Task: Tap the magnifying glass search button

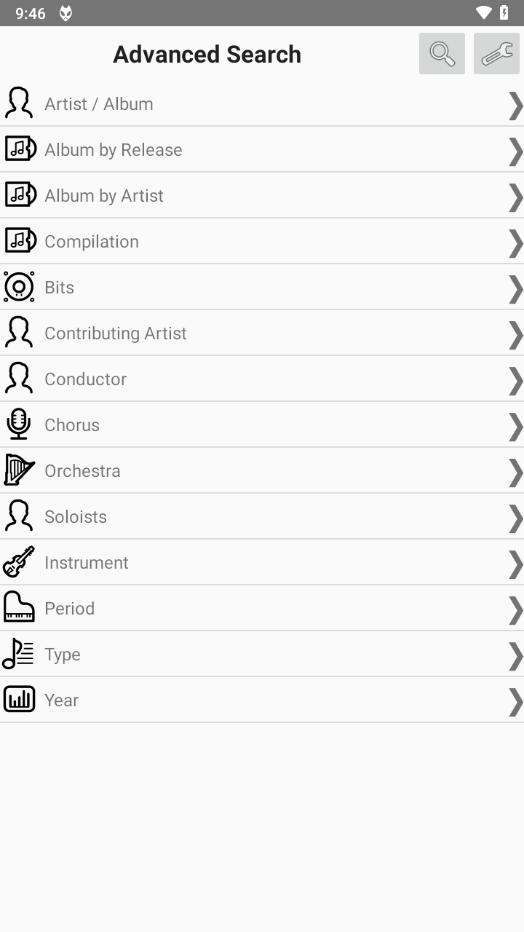Action: pyautogui.click(x=441, y=53)
